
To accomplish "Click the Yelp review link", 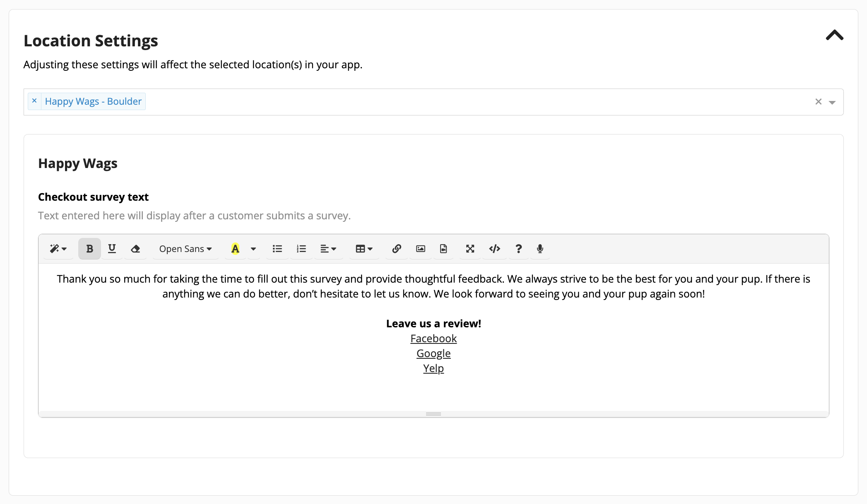I will pos(433,368).
